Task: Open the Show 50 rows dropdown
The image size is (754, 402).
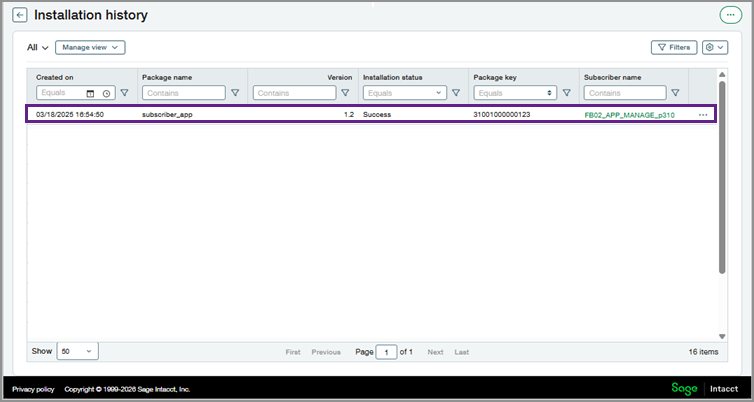Action: click(x=77, y=351)
